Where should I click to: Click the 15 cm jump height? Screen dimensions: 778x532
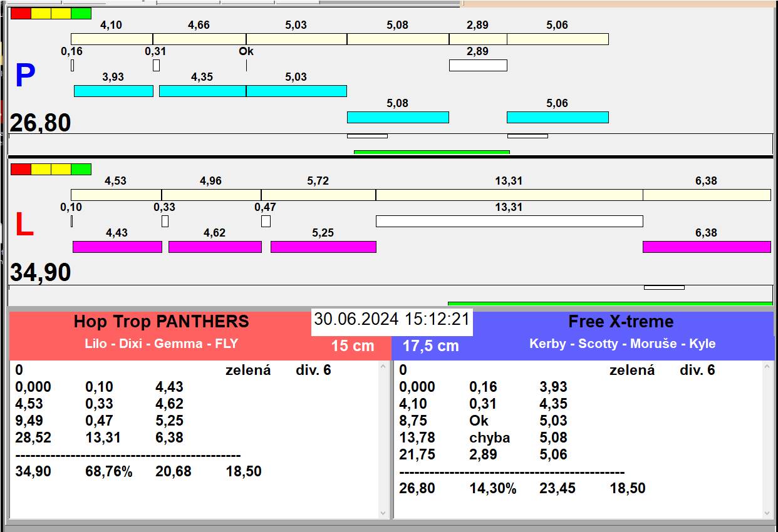[353, 345]
